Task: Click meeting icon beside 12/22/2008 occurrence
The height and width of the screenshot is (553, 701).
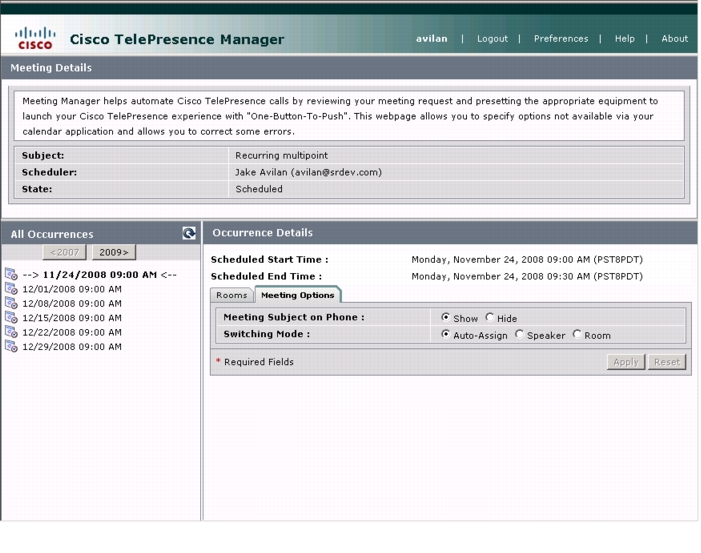Action: point(11,332)
